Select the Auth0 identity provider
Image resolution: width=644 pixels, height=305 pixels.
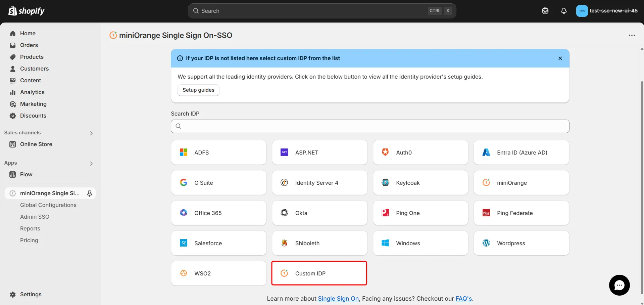(420, 152)
